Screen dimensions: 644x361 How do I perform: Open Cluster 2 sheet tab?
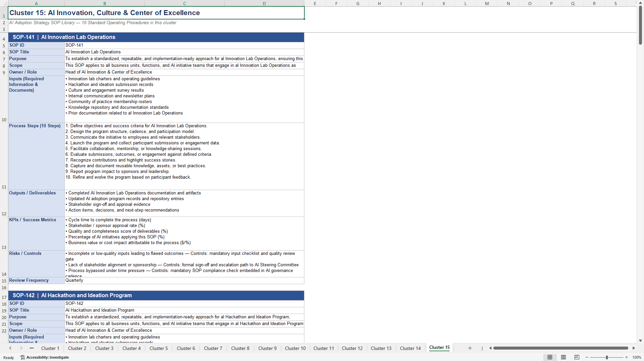77,348
